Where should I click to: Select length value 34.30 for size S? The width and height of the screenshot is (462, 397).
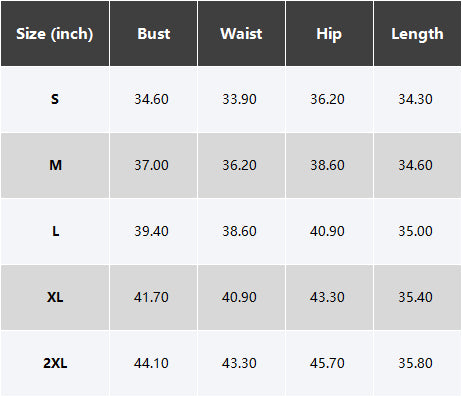pyautogui.click(x=415, y=99)
